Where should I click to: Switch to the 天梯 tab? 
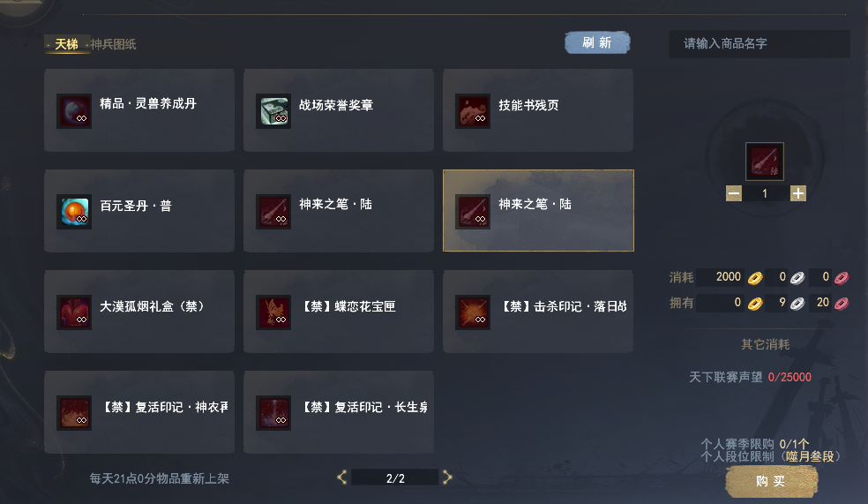pyautogui.click(x=66, y=44)
